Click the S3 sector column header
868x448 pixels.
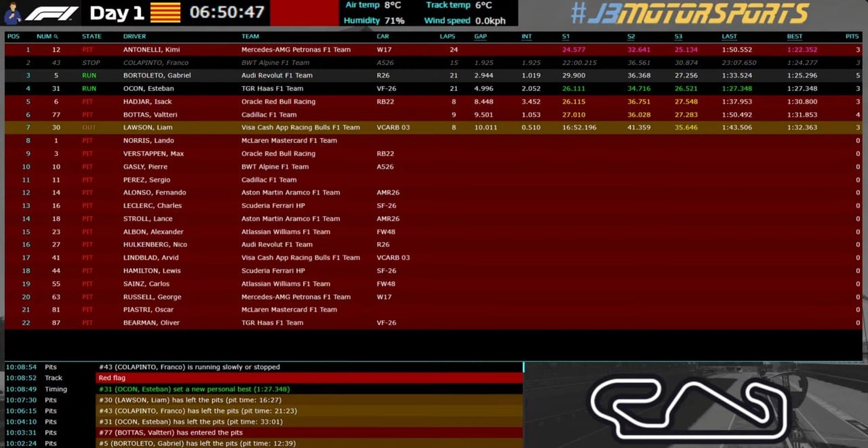[x=678, y=36]
